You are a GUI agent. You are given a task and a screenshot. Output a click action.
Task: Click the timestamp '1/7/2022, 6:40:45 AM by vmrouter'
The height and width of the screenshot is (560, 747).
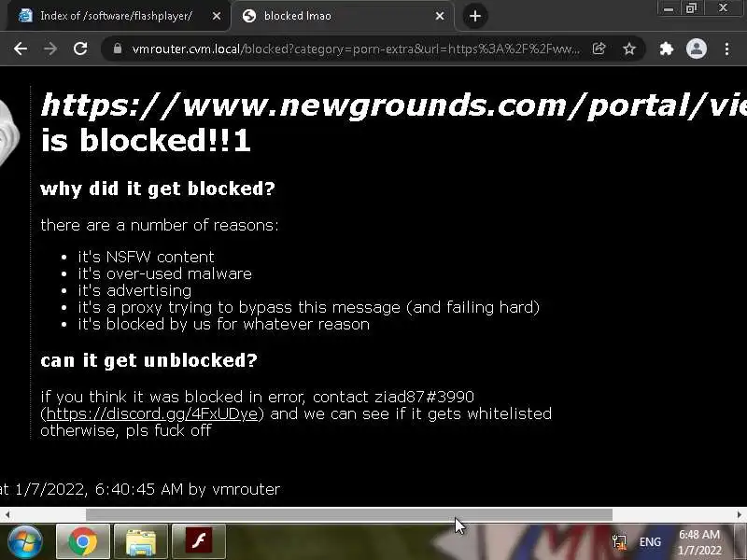pyautogui.click(x=148, y=489)
